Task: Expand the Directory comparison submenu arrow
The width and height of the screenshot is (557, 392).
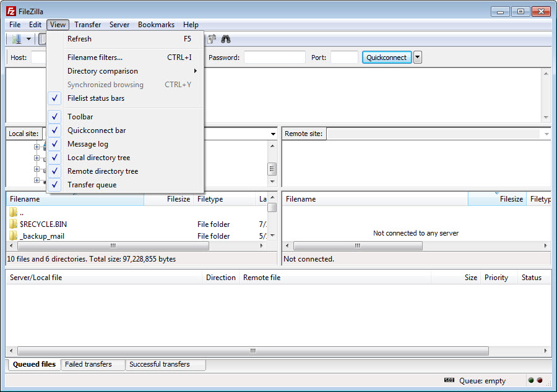Action: [196, 71]
